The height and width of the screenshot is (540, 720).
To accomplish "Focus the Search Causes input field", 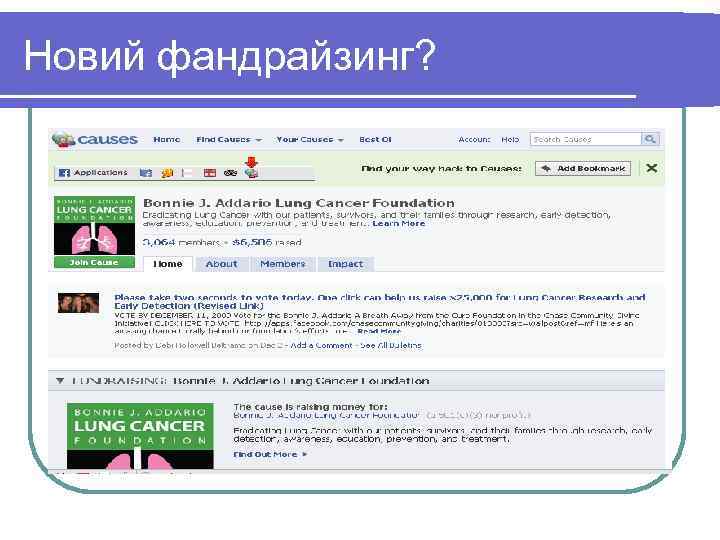I will pyautogui.click(x=585, y=139).
